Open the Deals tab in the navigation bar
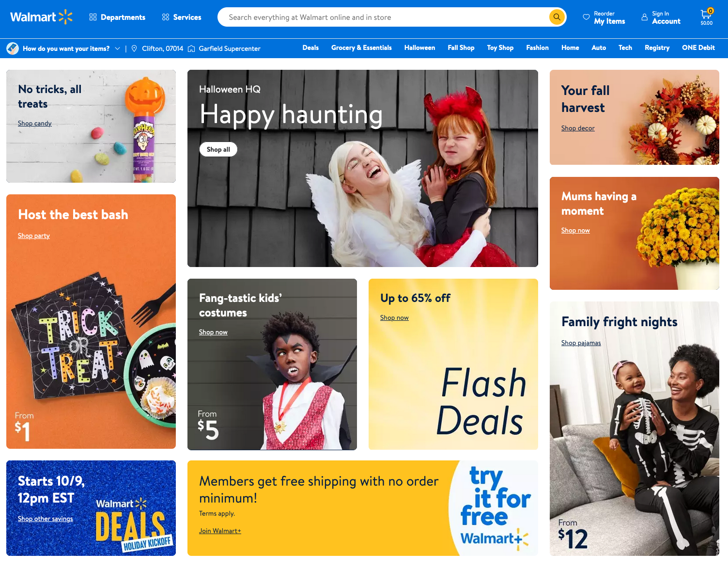The width and height of the screenshot is (728, 568). pyautogui.click(x=310, y=47)
